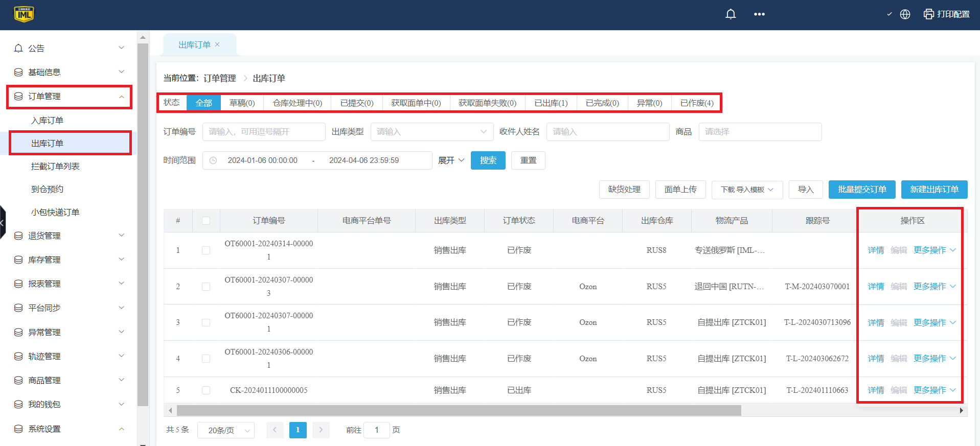
Task: Click the 我的钱包 database icon
Action: (18, 404)
